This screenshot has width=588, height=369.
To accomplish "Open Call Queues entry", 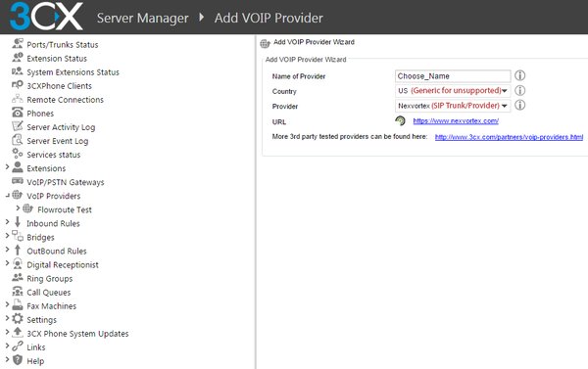I will click(x=48, y=293).
